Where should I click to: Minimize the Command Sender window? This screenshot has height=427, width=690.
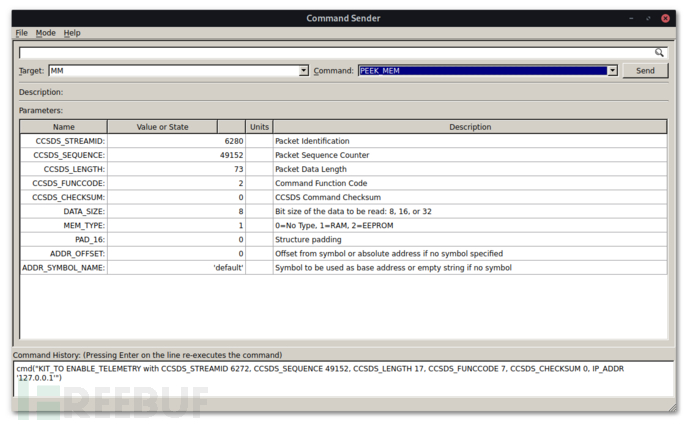coord(631,18)
